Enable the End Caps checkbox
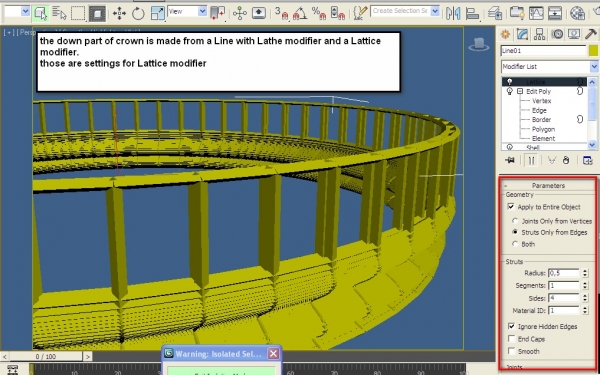 tap(512, 339)
